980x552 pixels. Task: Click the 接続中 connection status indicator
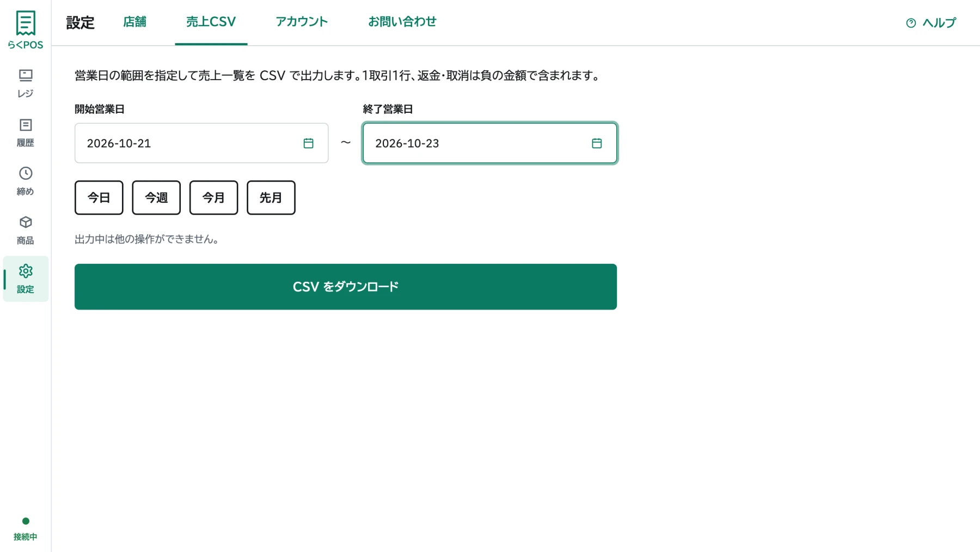click(x=26, y=529)
